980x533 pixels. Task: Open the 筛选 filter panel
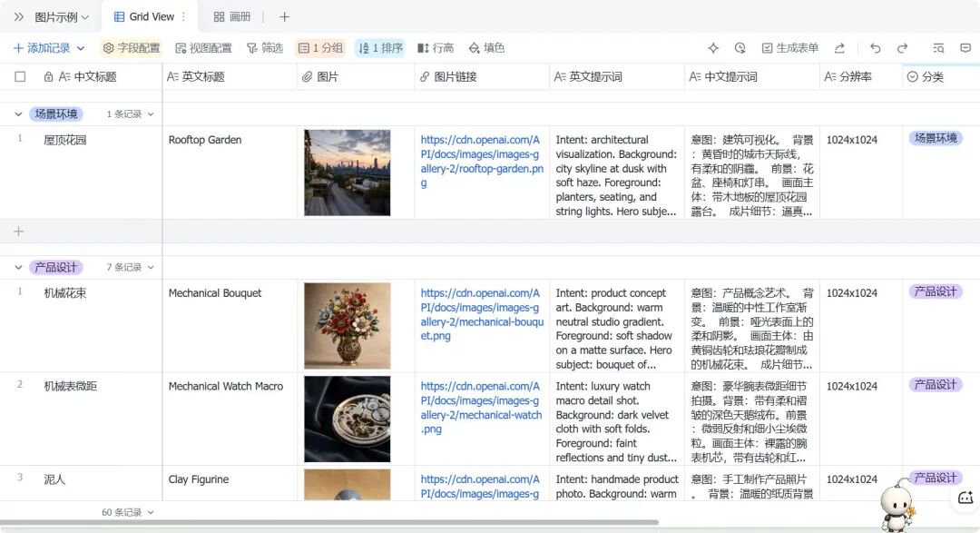265,48
